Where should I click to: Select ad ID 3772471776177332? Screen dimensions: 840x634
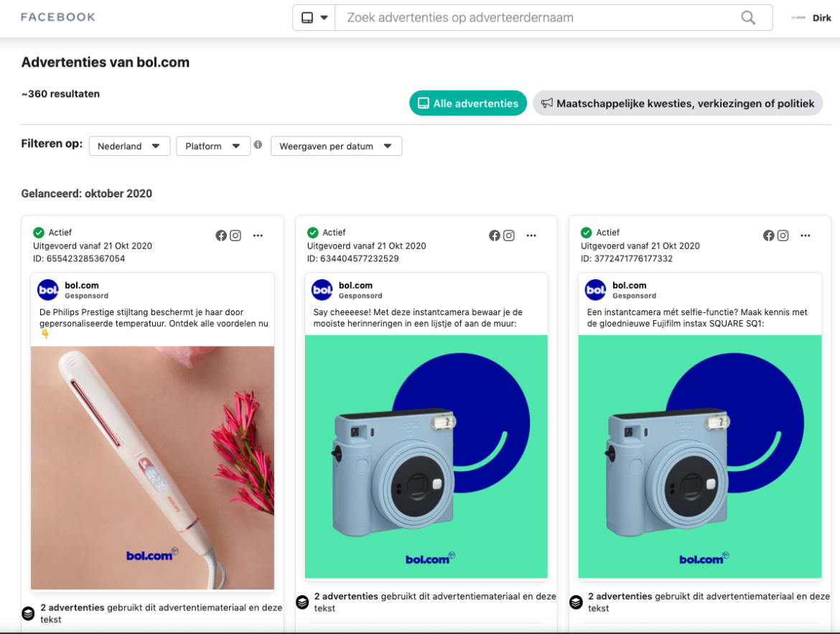click(x=626, y=258)
